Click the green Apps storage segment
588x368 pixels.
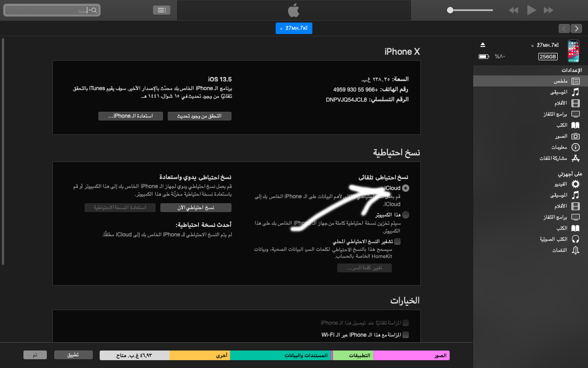tap(353, 356)
